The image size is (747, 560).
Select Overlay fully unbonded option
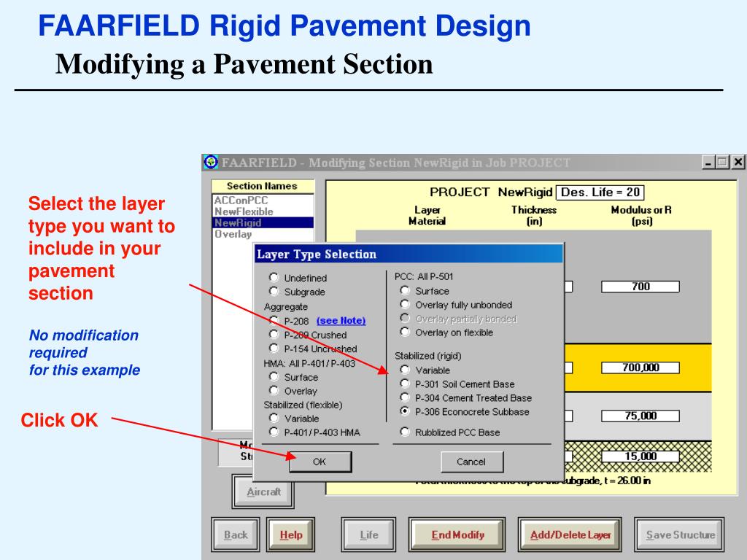[x=404, y=304]
